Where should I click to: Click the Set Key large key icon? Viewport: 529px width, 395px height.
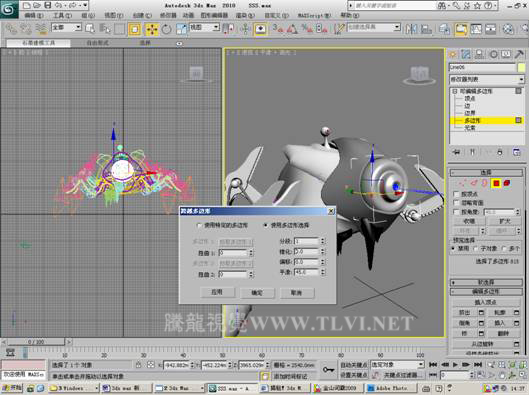pos(328,370)
